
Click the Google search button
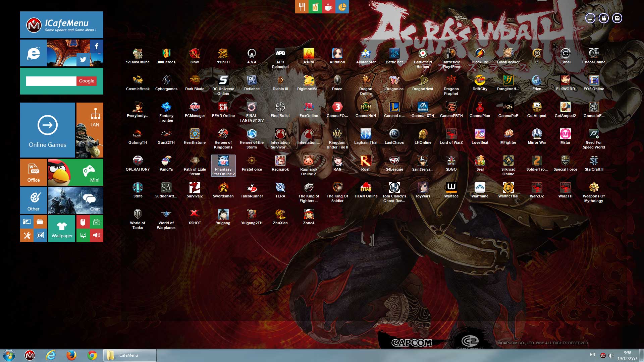pyautogui.click(x=87, y=81)
